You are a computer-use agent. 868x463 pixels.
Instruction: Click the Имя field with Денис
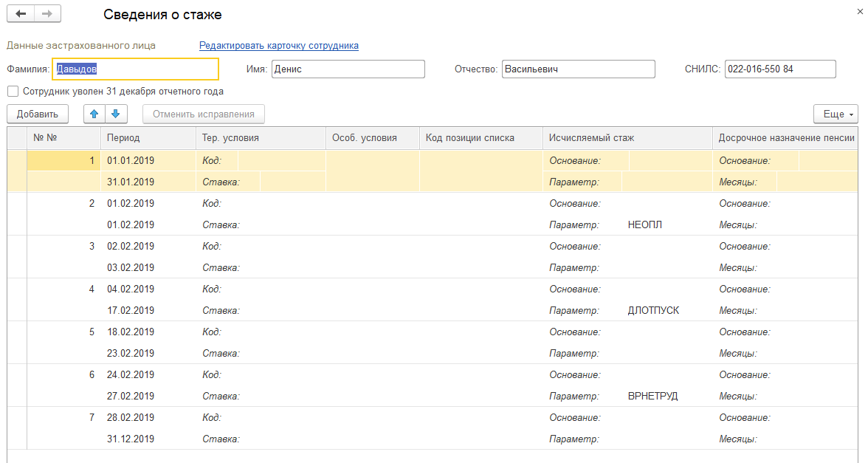click(348, 69)
